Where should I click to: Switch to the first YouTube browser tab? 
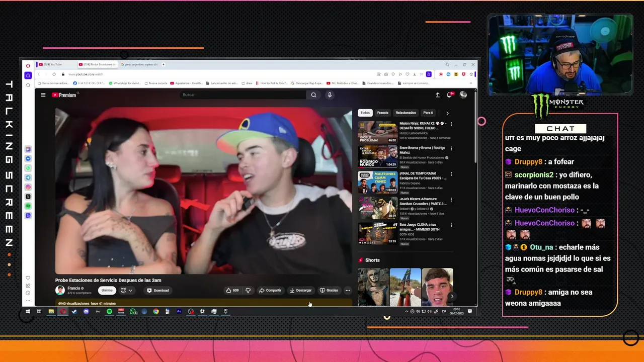click(x=55, y=64)
